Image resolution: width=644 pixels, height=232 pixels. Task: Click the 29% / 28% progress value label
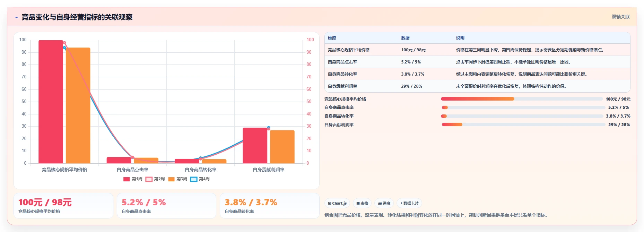pos(619,125)
